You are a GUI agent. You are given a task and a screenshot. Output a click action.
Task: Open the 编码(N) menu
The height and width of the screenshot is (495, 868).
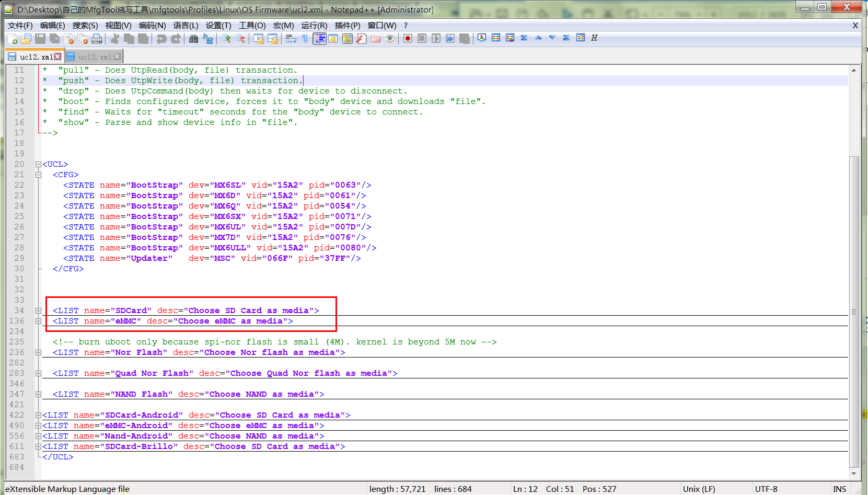(x=152, y=25)
